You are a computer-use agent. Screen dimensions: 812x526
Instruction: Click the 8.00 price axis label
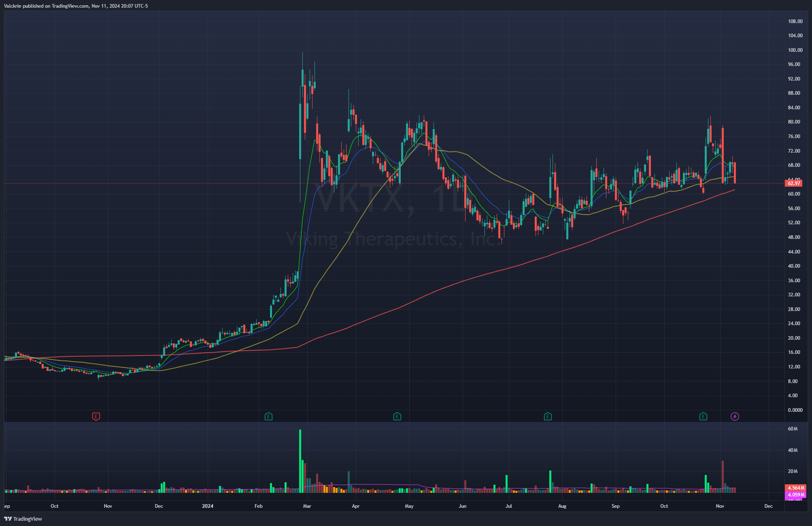click(x=793, y=381)
